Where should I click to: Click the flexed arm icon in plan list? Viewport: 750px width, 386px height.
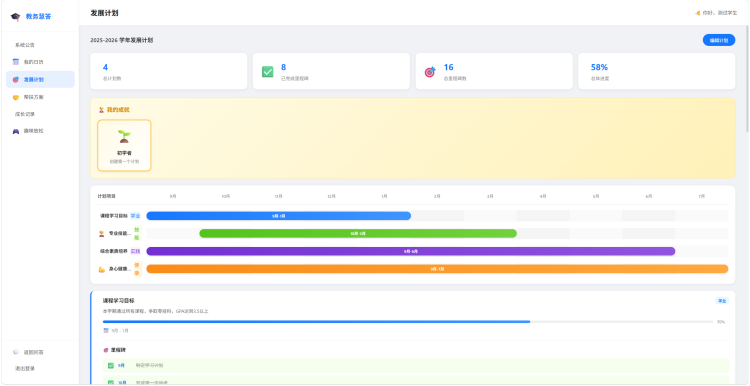101,269
